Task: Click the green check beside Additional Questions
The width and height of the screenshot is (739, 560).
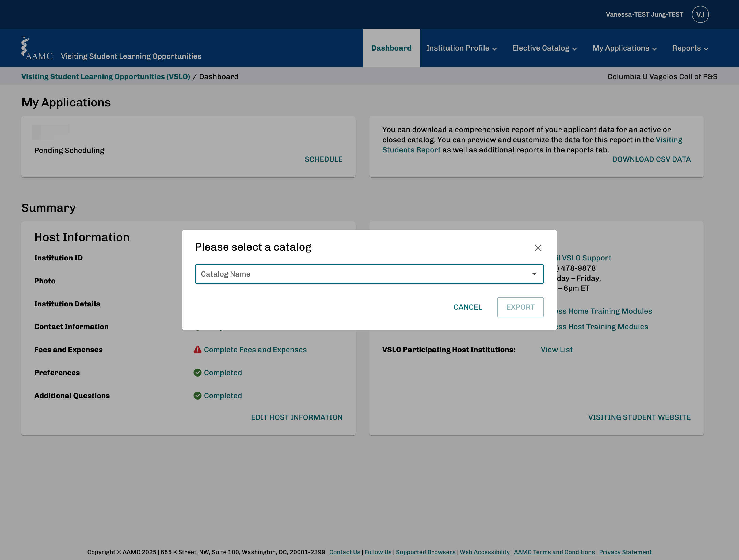Action: 197,395
